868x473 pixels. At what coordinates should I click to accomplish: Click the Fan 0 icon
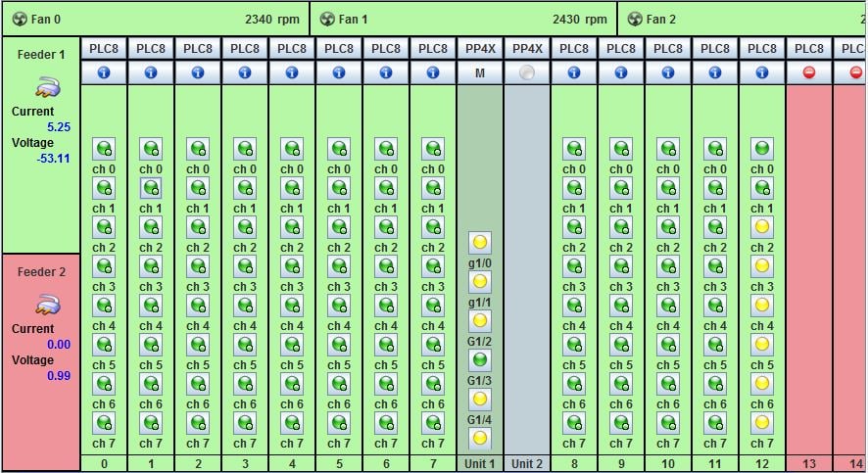[20, 20]
